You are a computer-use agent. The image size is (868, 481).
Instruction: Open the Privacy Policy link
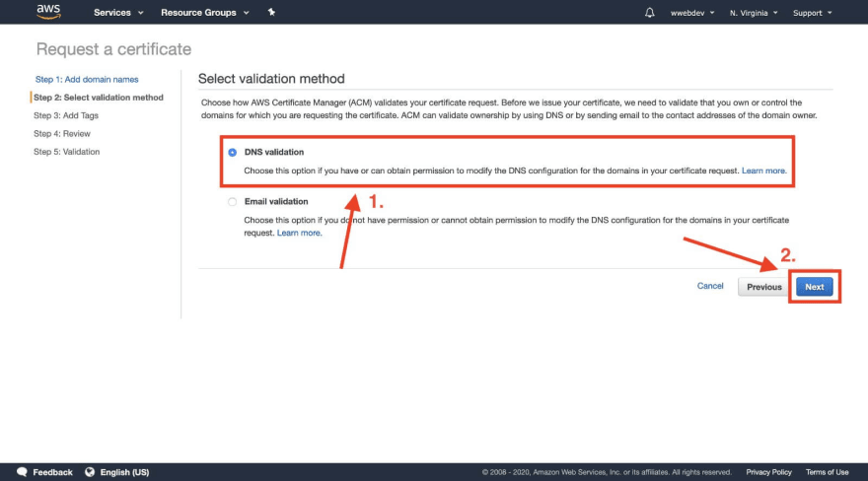768,472
